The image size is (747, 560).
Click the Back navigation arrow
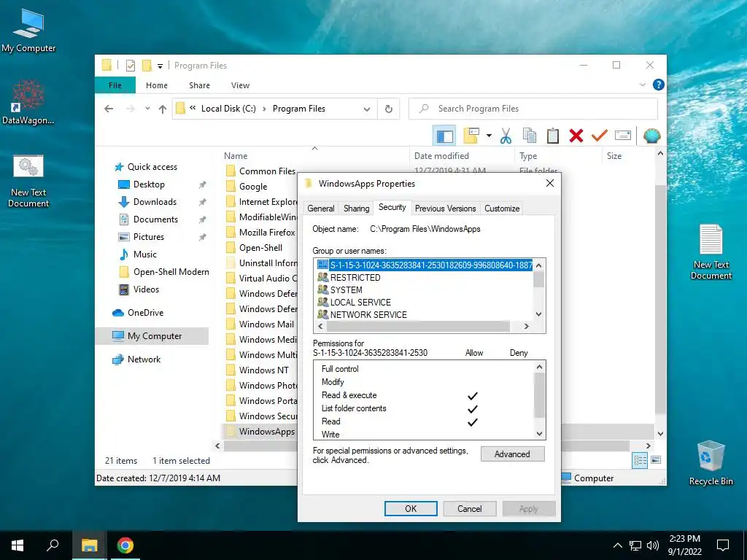click(x=109, y=109)
